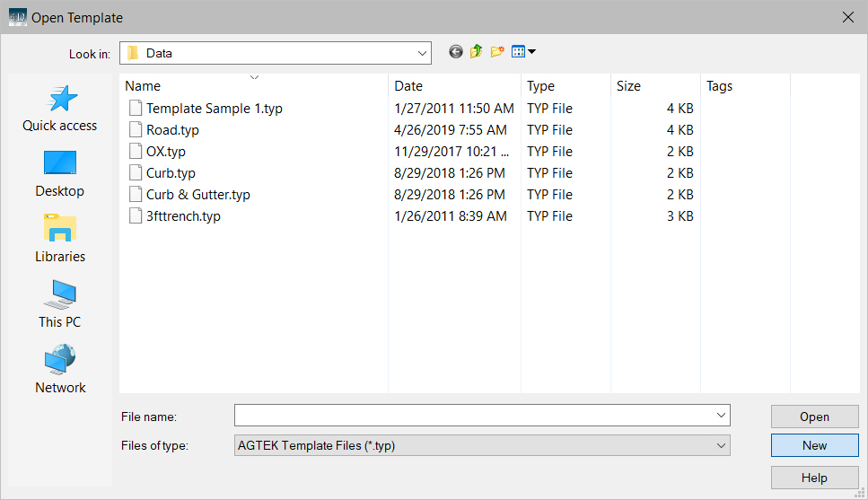Expand the File name dropdown arrow
The width and height of the screenshot is (868, 500).
tap(721, 416)
